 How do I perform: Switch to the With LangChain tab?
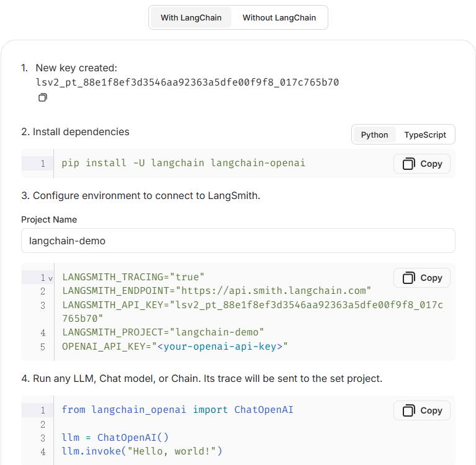pos(191,17)
